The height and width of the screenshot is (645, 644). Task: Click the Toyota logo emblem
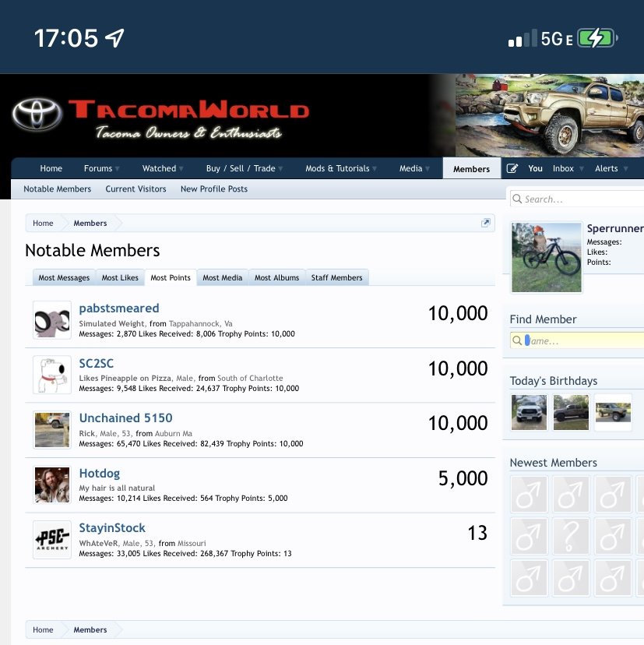[x=37, y=115]
